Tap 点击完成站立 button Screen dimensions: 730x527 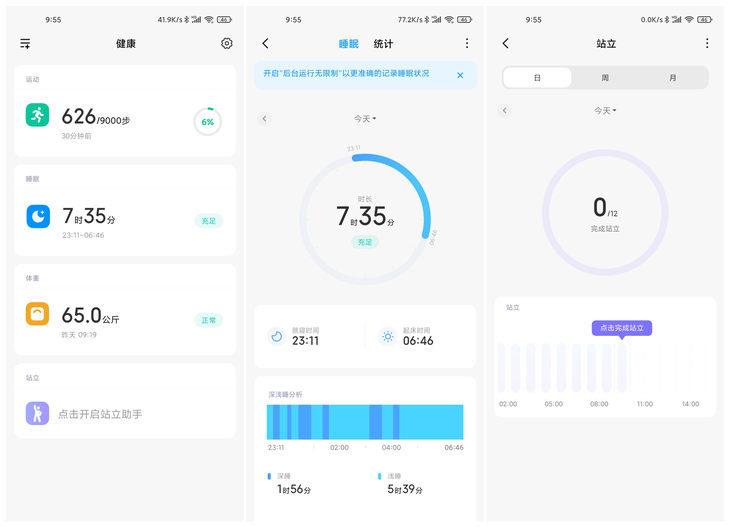point(621,328)
